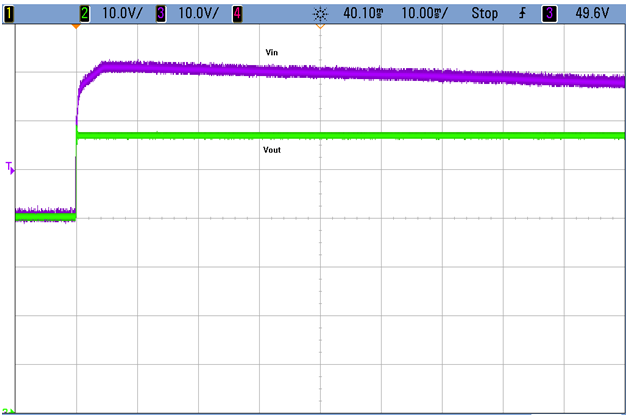
Task: Click the orange center time reference marker
Action: [320, 26]
